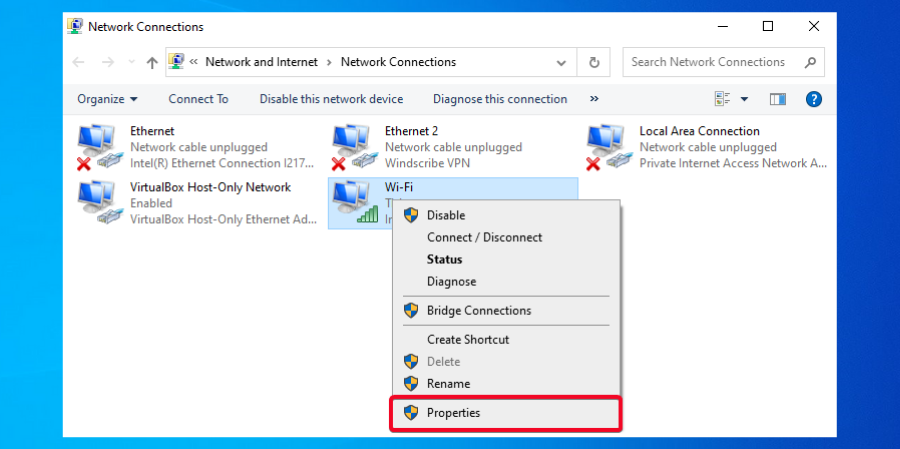This screenshot has height=449, width=900.
Task: Click Disable this network device
Action: click(x=331, y=99)
